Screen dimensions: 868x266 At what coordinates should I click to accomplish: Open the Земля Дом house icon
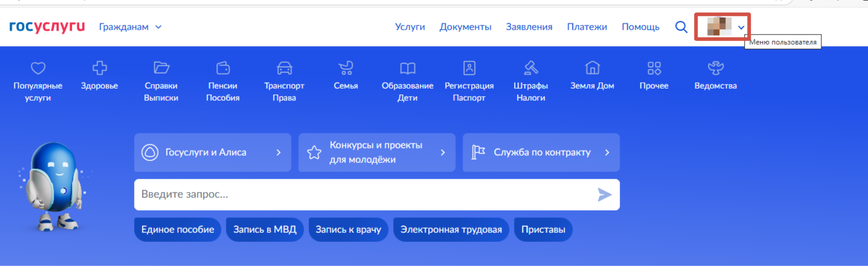[x=592, y=68]
